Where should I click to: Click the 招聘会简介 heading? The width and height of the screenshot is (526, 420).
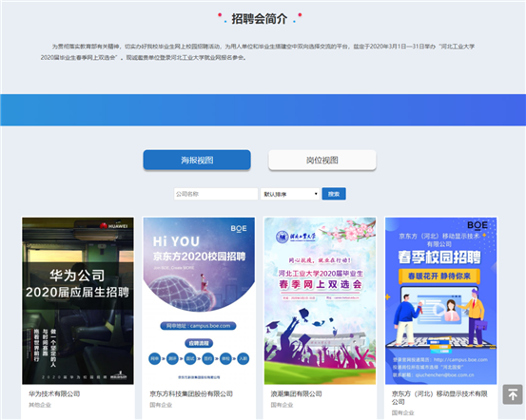point(260,18)
